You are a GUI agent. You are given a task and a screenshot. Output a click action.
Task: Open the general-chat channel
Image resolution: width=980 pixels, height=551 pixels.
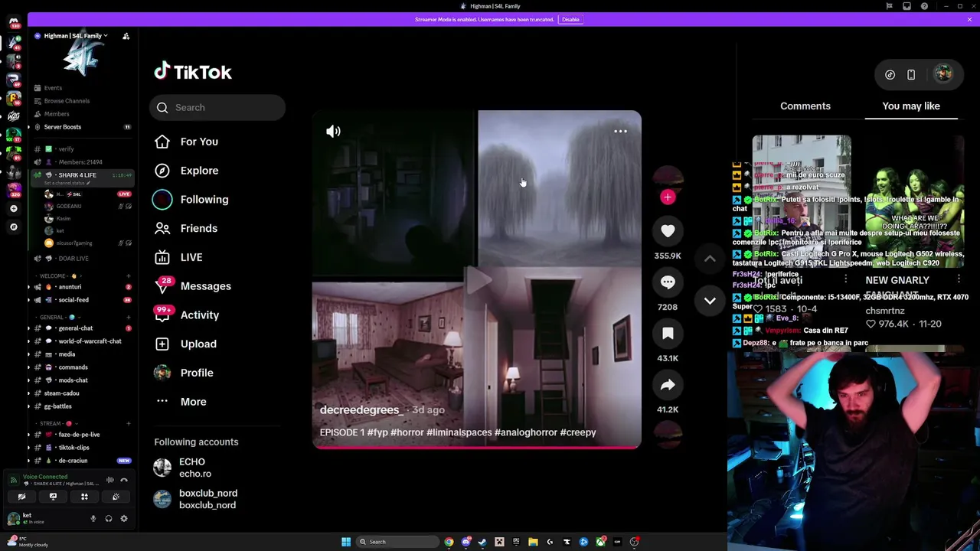75,328
